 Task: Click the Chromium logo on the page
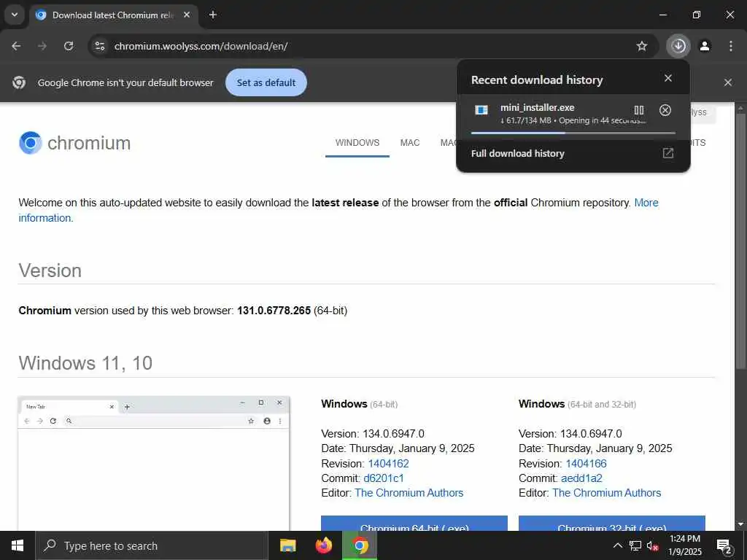coord(75,142)
